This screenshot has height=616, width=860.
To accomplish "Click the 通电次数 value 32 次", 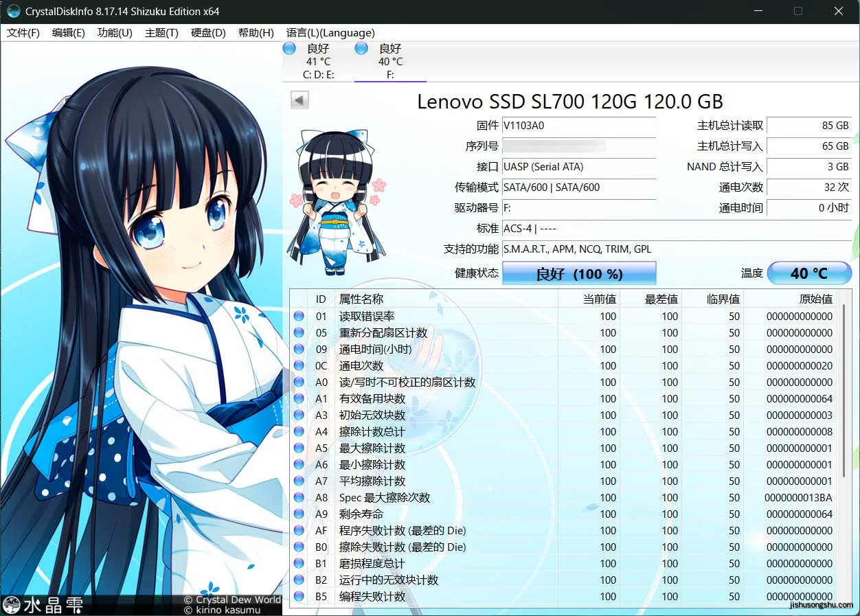I will click(809, 187).
